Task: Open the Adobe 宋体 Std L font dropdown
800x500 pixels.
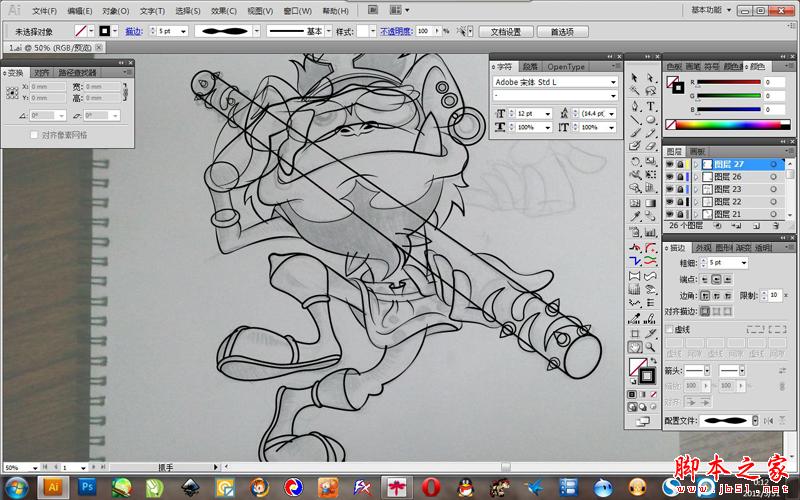Action: [x=613, y=82]
